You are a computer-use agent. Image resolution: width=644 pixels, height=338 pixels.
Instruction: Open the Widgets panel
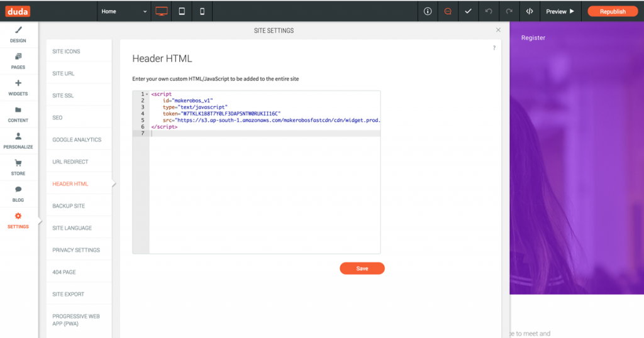[18, 88]
